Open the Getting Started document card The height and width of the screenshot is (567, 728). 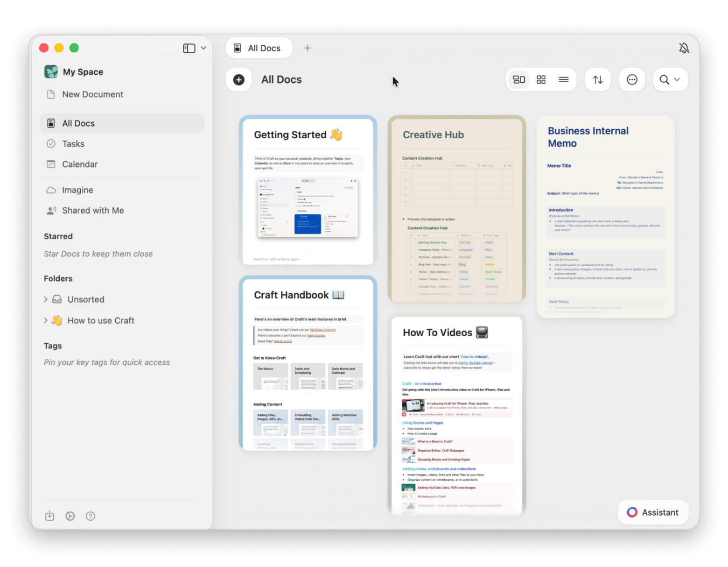click(308, 191)
